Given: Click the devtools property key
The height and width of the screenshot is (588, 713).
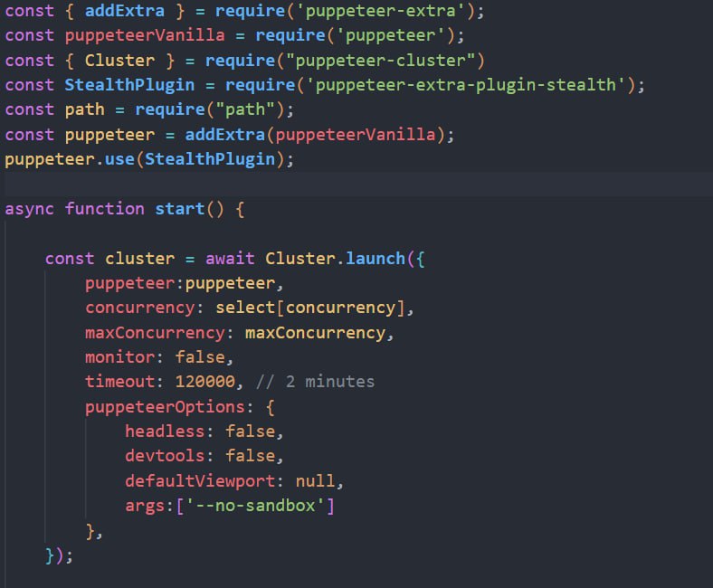Looking at the screenshot, I should pyautogui.click(x=165, y=457).
